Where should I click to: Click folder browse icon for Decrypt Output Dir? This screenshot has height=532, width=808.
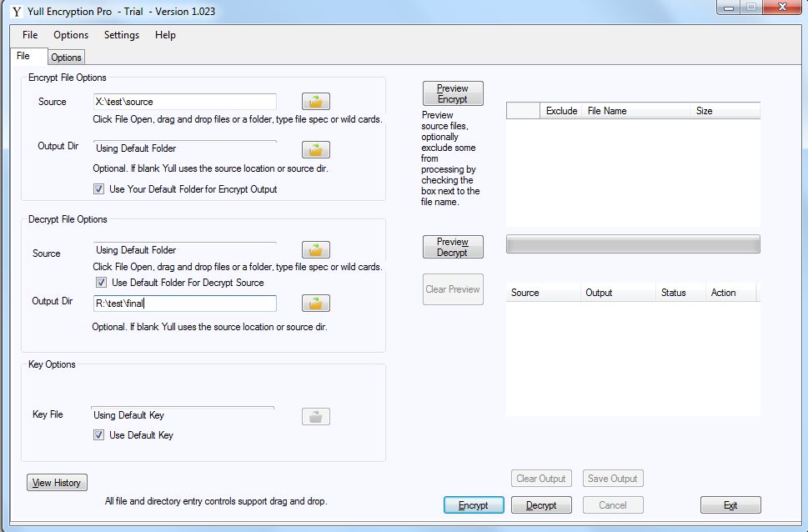click(315, 304)
